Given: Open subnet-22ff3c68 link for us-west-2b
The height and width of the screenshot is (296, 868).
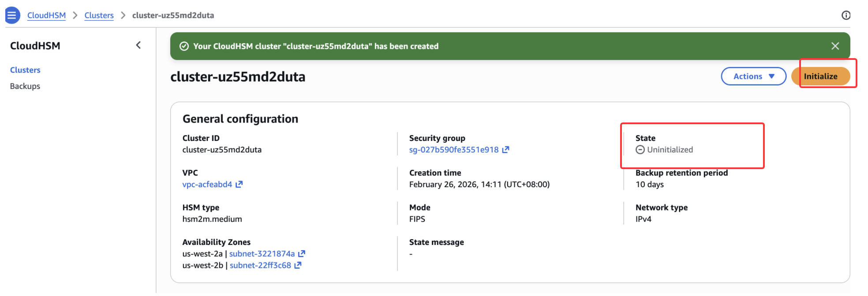Looking at the screenshot, I should tap(260, 265).
